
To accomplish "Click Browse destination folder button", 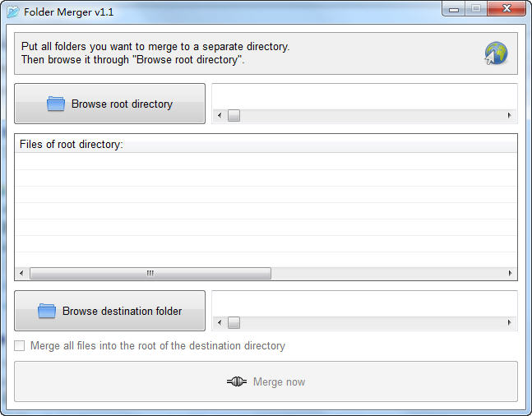I will [x=109, y=311].
